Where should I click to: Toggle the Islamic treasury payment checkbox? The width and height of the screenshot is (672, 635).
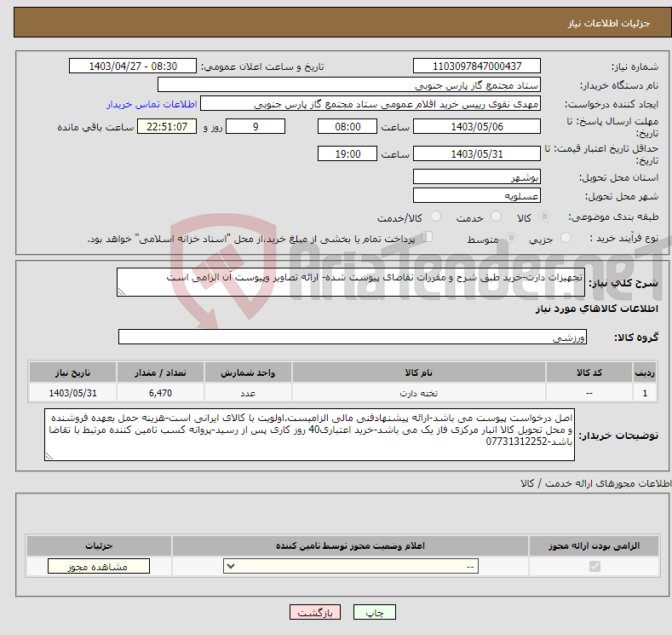point(427,237)
